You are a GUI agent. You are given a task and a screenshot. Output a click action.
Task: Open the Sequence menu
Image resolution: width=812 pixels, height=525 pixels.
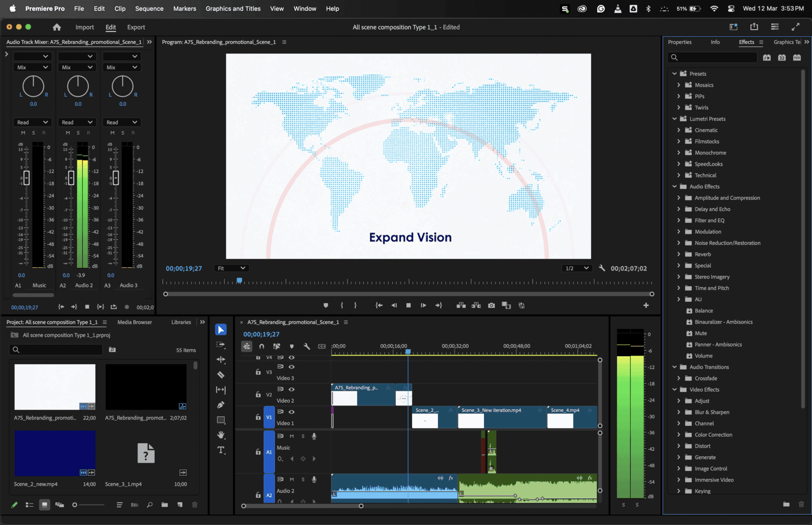[x=149, y=9]
